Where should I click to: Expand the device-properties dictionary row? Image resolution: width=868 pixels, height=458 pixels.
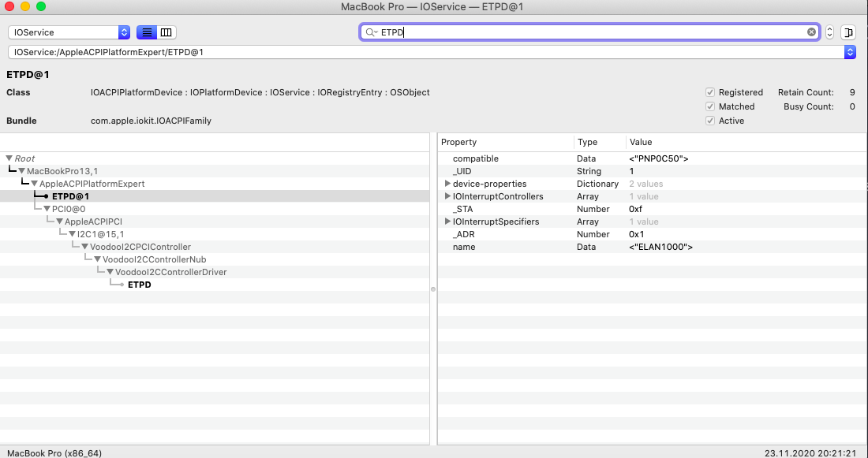(448, 184)
